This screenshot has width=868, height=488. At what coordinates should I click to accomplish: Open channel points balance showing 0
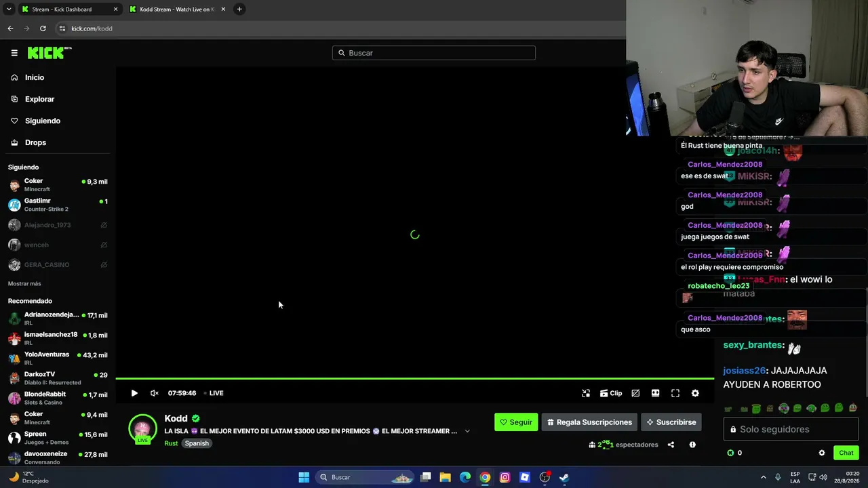tap(734, 453)
